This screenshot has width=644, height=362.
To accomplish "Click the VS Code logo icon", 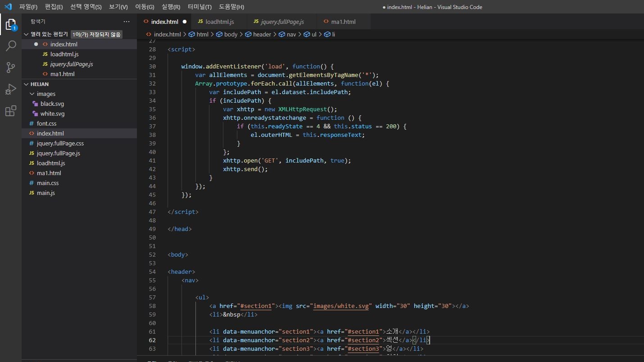I will point(8,7).
